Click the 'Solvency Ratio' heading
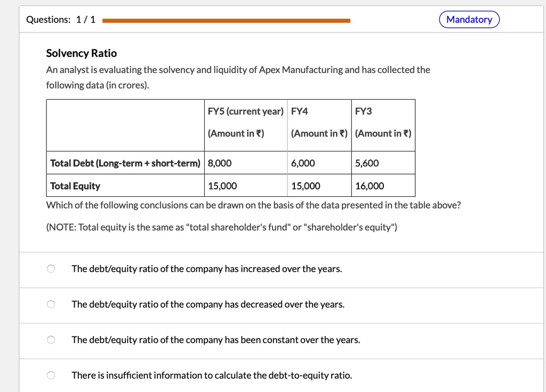Image resolution: width=546 pixels, height=392 pixels. (82, 53)
